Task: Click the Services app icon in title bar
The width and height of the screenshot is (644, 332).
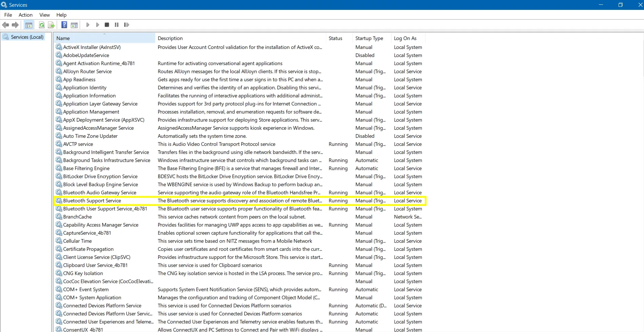Action: 4,5
